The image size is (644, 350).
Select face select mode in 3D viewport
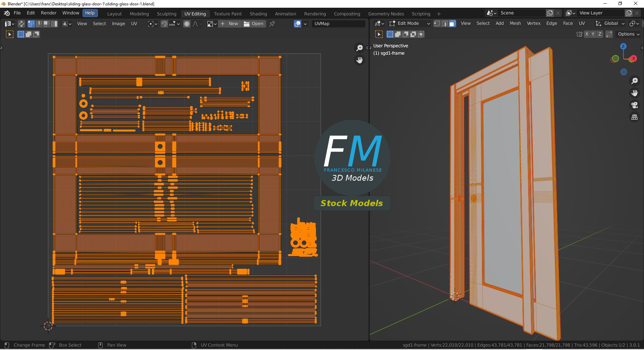452,23
